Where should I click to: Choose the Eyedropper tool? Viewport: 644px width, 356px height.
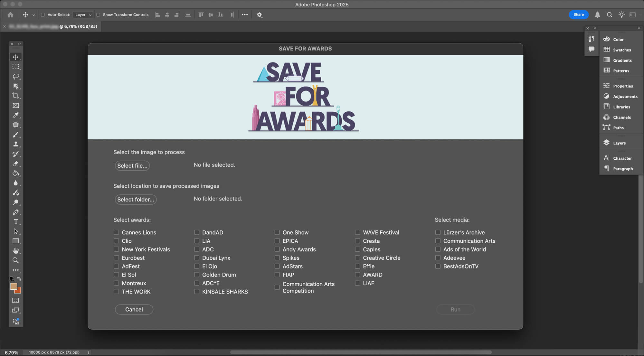click(x=15, y=115)
